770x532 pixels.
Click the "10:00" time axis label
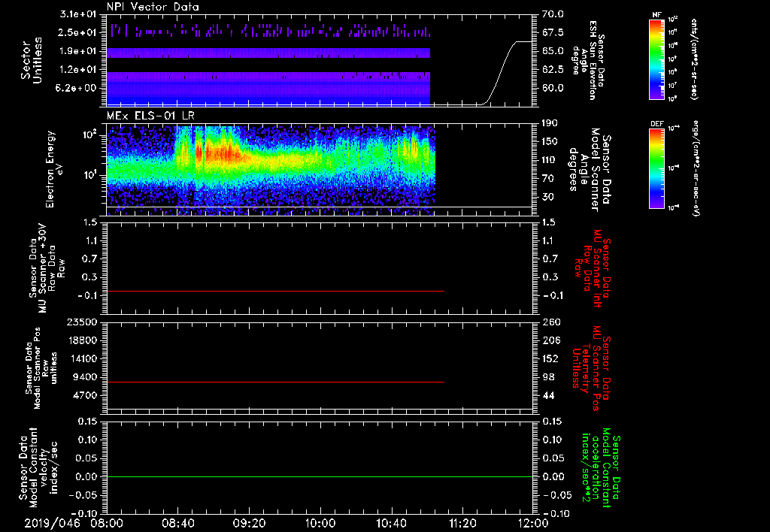coord(320,524)
